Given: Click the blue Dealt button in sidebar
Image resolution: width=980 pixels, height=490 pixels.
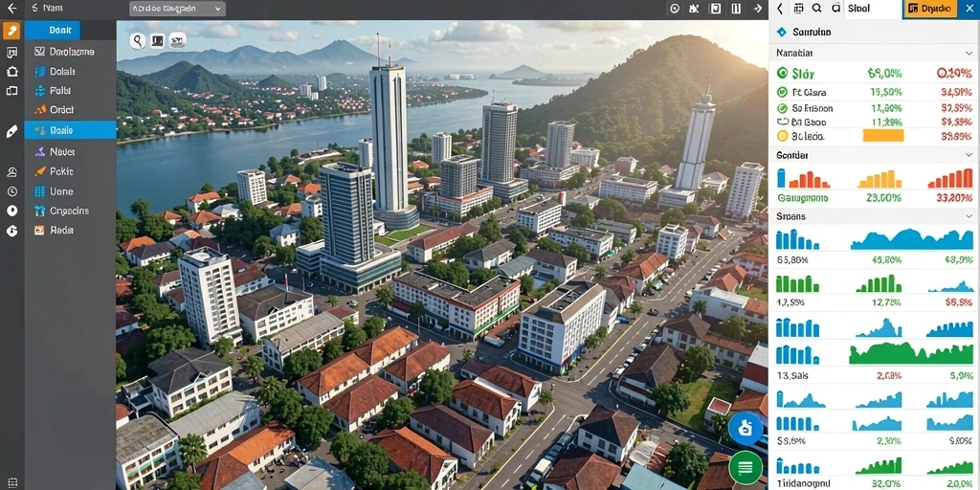Looking at the screenshot, I should point(52,30).
